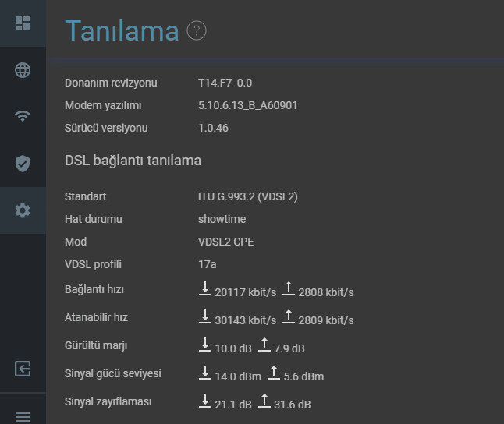The width and height of the screenshot is (504, 424).
Task: Click the Tanılama page title
Action: 122,31
